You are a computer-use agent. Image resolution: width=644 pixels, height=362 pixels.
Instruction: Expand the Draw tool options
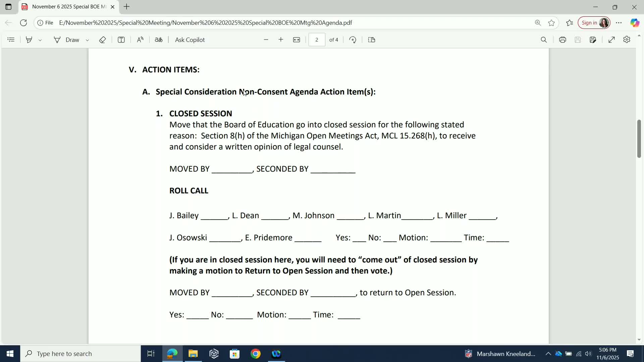coord(87,40)
